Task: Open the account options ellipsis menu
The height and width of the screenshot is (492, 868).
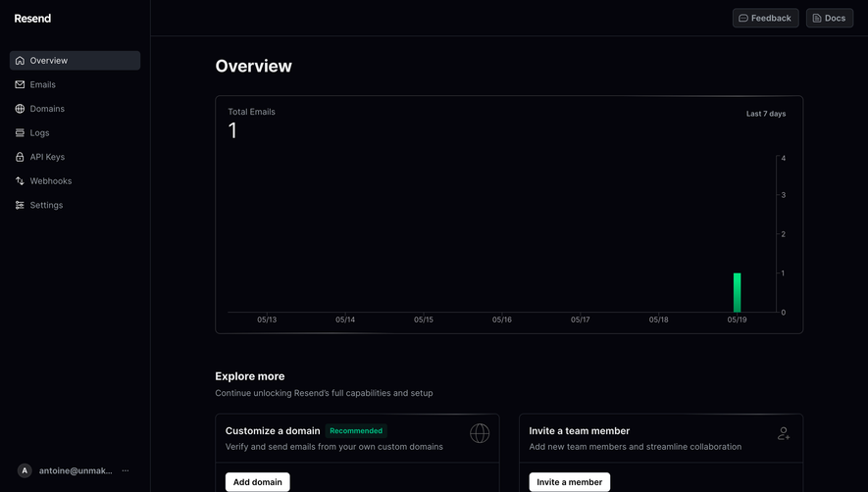Action: click(126, 470)
